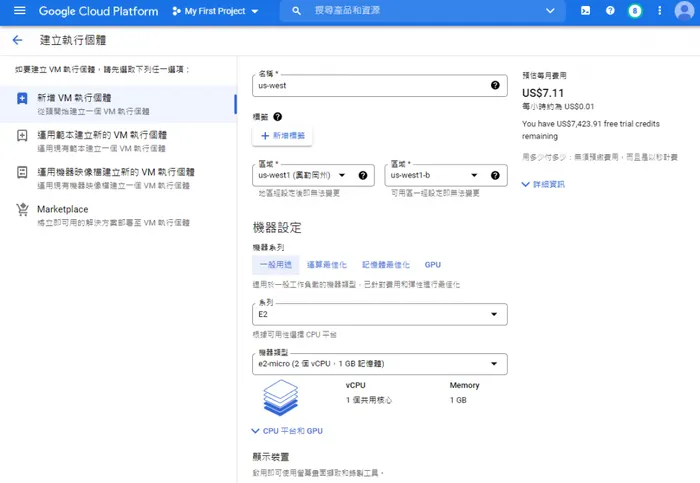Open the hamburger navigation menu
Viewport: 700px width, 483px height.
point(20,10)
